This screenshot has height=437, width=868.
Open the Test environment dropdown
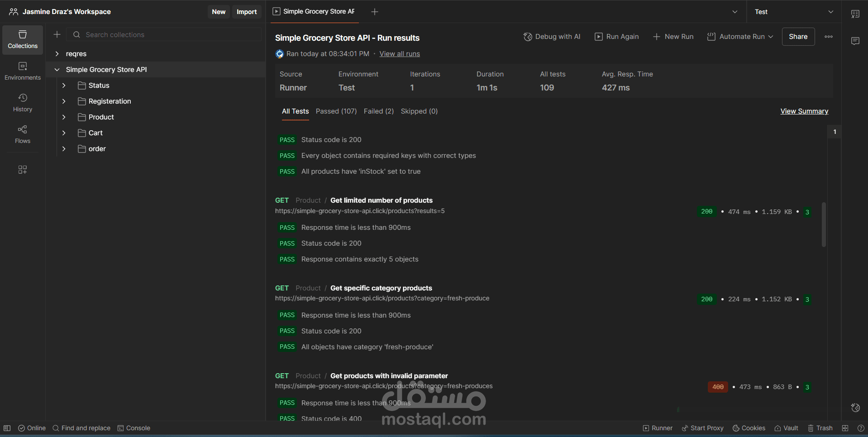(794, 12)
